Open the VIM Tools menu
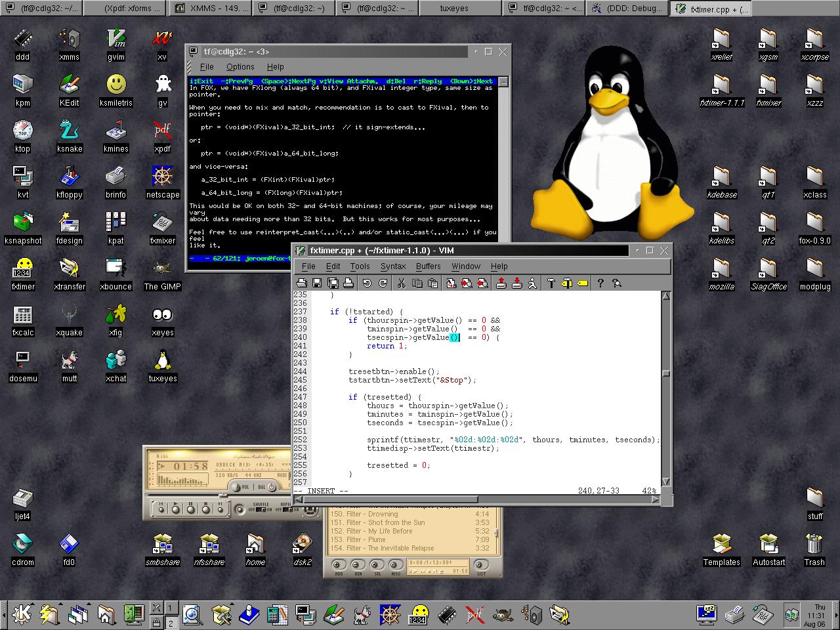The image size is (840, 630). pyautogui.click(x=360, y=266)
